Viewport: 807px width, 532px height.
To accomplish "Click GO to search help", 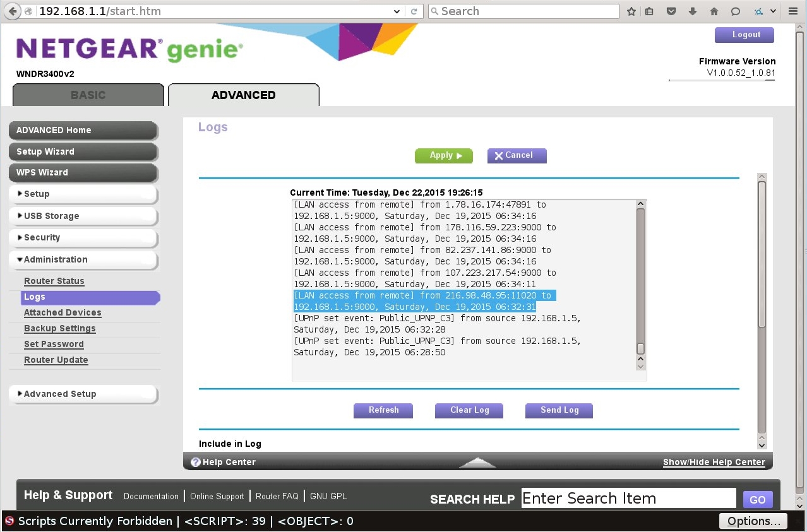I will click(x=758, y=500).
